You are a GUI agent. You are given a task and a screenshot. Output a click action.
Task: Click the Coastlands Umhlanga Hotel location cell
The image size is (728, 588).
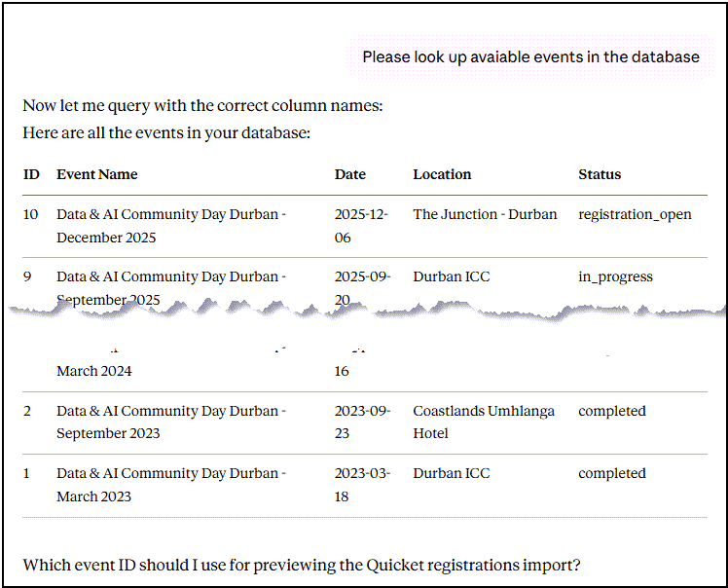click(x=484, y=422)
